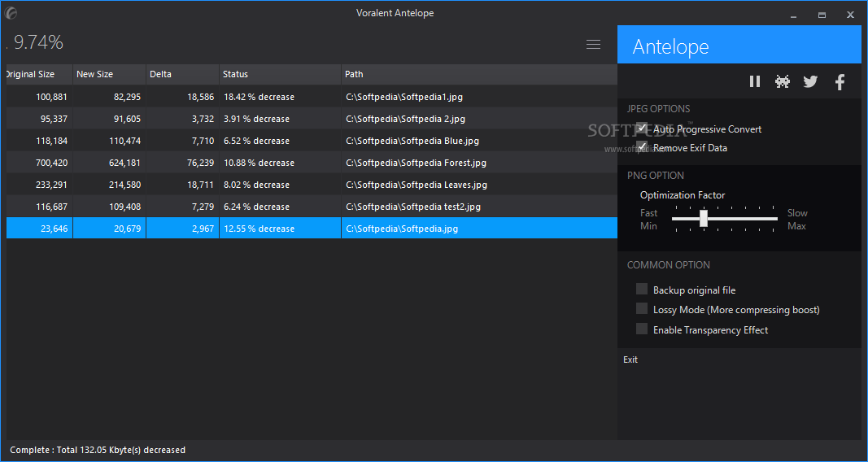
Task: Maximize the Voralent Antelope window
Action: 822,15
